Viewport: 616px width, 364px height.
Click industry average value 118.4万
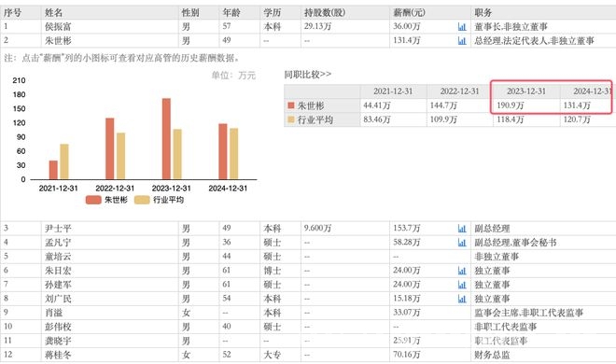(x=510, y=119)
